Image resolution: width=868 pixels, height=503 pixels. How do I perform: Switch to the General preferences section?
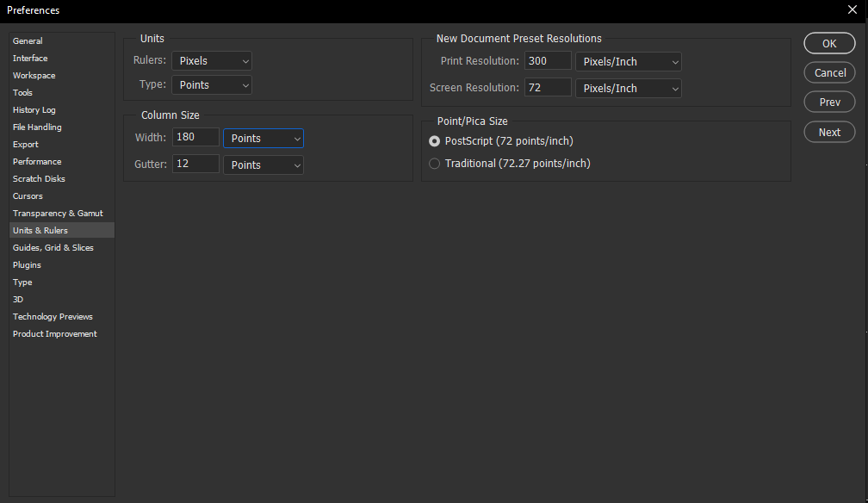pos(28,41)
